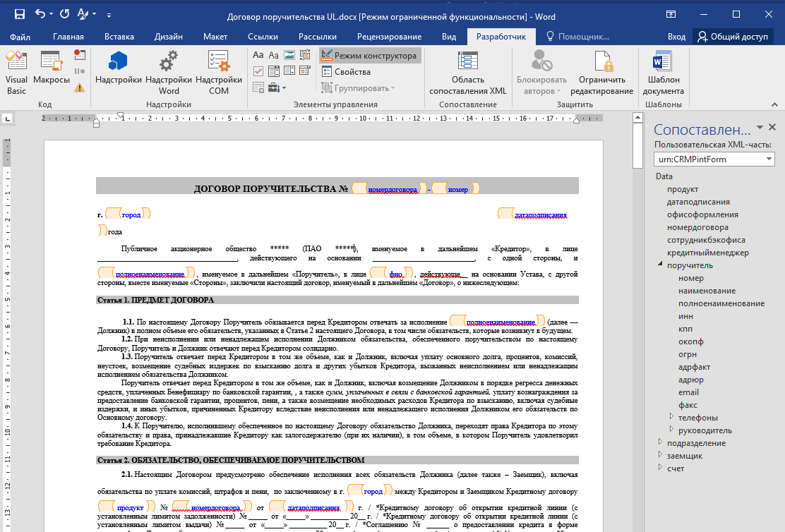This screenshot has height=532, width=785.
Task: Save the document
Action: point(20,15)
